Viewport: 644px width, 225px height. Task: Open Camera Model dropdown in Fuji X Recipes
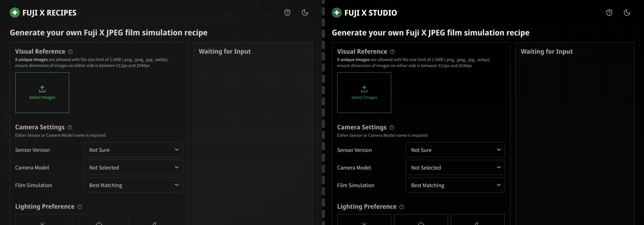tap(133, 167)
